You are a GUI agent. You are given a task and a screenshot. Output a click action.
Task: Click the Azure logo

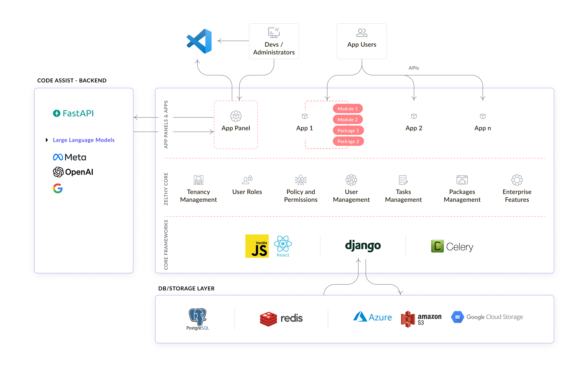(372, 317)
